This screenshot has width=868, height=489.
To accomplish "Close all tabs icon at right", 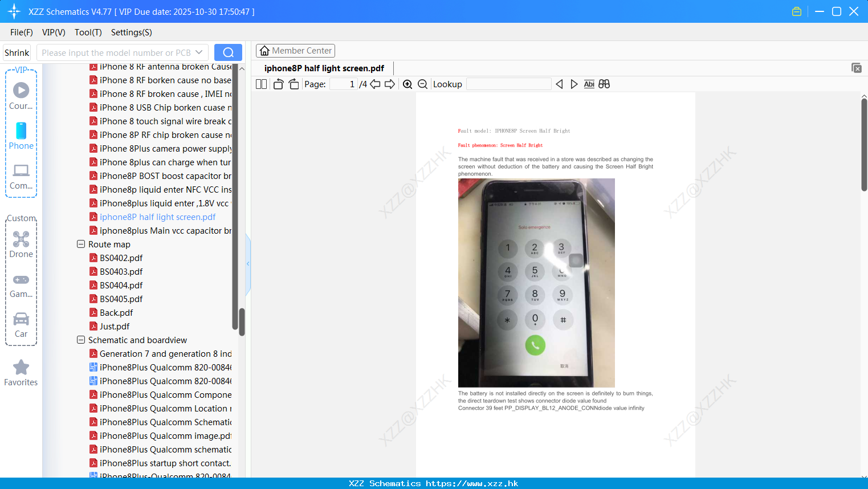I will coord(857,68).
